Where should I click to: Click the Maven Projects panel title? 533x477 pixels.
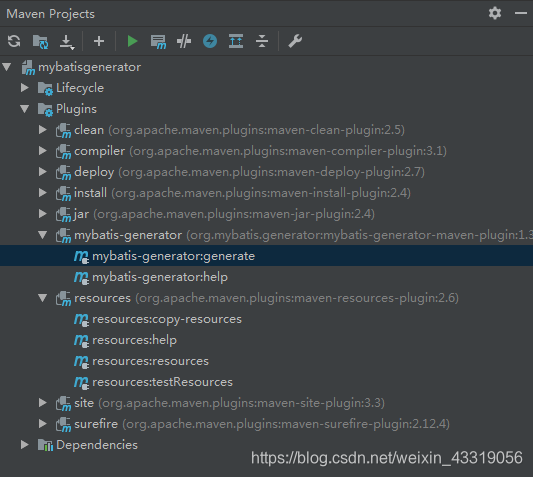click(x=50, y=14)
